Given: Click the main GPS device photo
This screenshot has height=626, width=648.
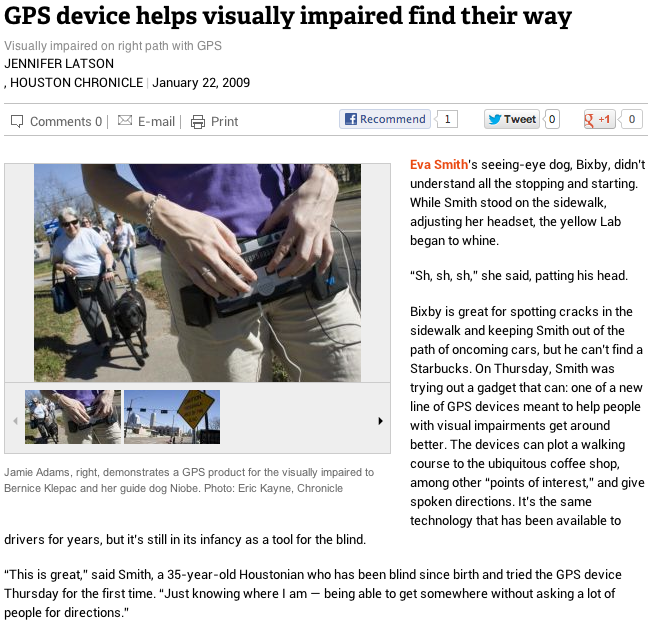Looking at the screenshot, I should (197, 273).
